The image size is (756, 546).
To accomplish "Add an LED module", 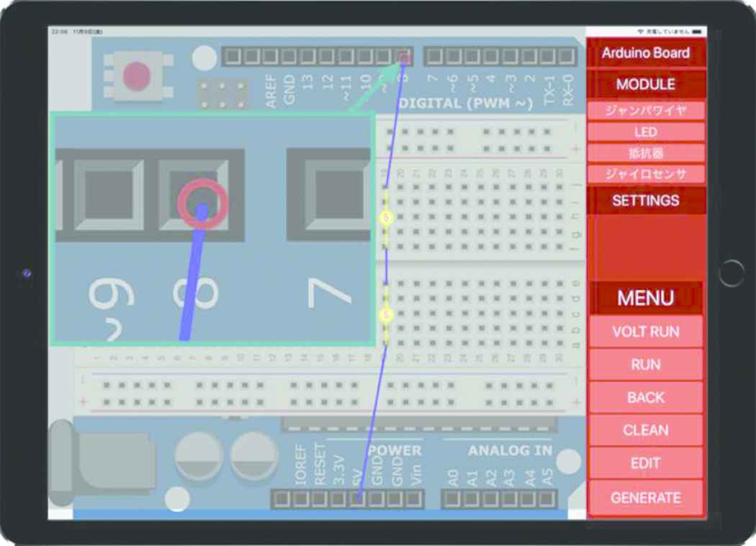I will click(646, 132).
